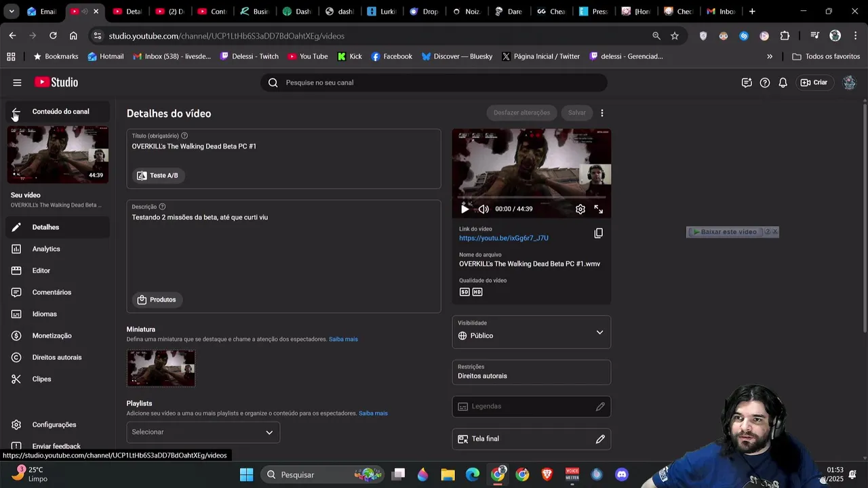Image resolution: width=868 pixels, height=488 pixels.
Task: Click the Salvar button
Action: click(577, 113)
